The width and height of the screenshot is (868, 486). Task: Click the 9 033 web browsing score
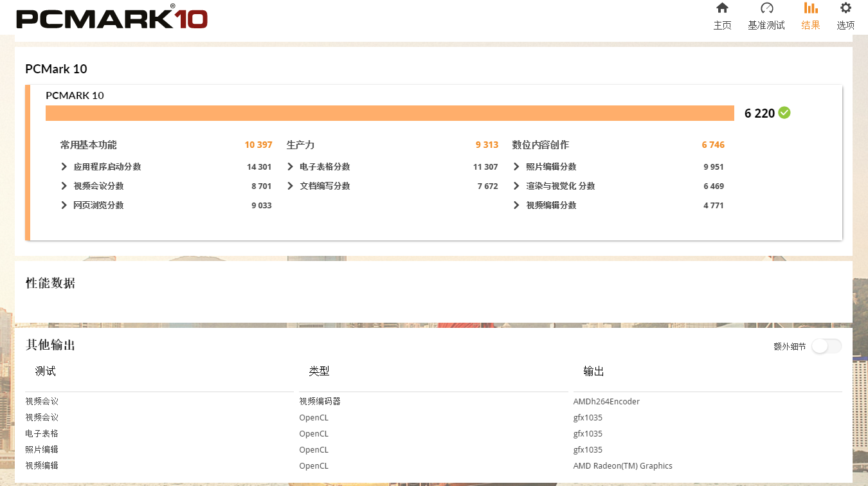coord(261,205)
